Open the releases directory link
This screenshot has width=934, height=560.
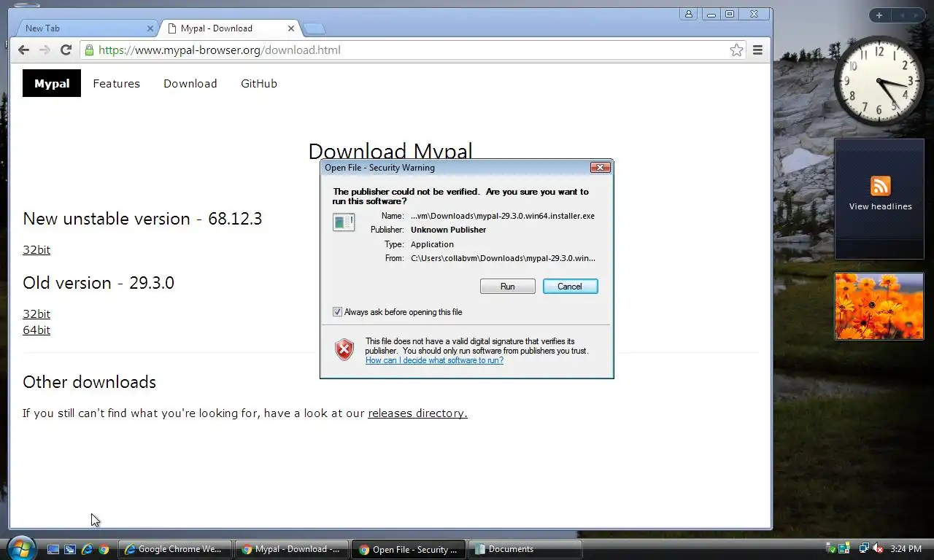[x=417, y=413]
